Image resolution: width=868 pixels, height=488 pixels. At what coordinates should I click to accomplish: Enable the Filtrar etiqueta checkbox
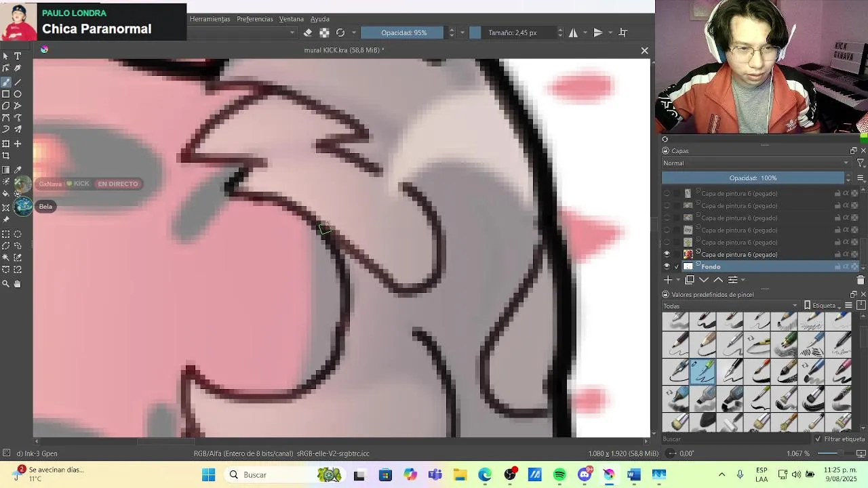coord(818,439)
